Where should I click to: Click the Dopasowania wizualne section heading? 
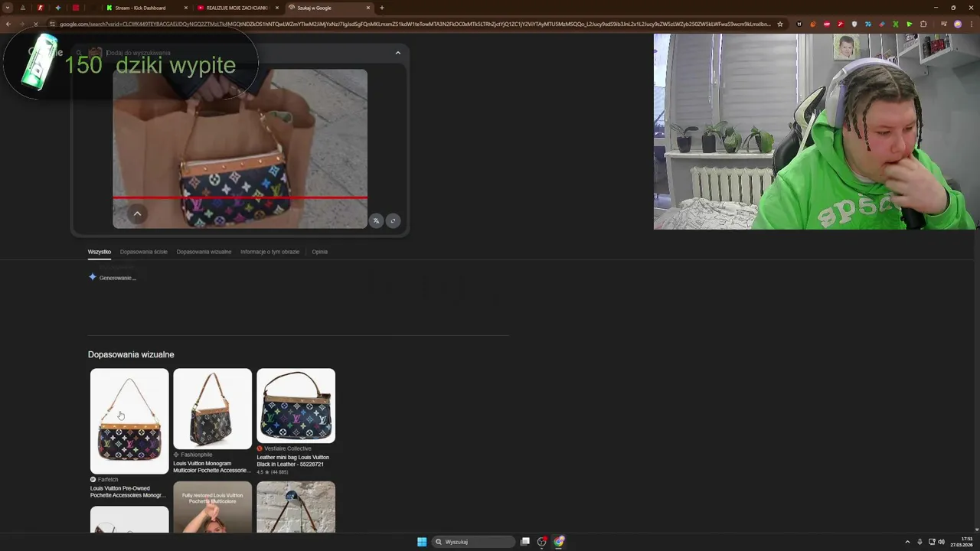131,354
